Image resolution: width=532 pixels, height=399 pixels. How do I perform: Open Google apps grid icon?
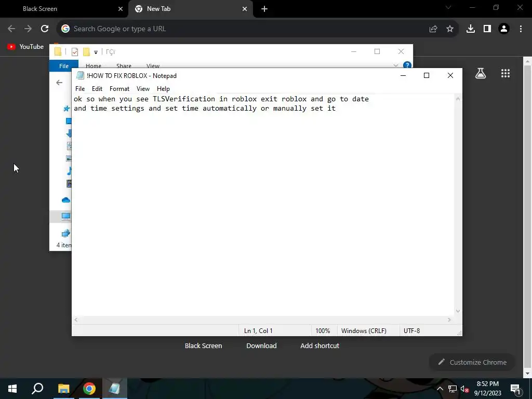point(506,73)
